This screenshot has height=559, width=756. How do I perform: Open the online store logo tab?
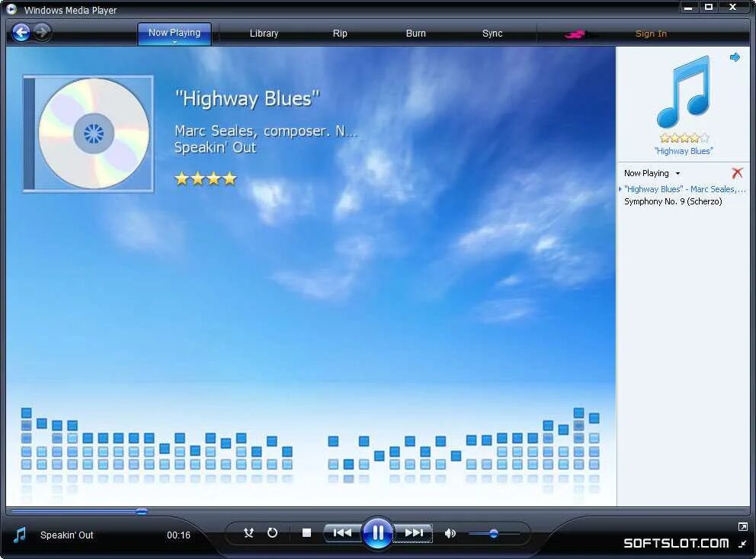point(582,34)
